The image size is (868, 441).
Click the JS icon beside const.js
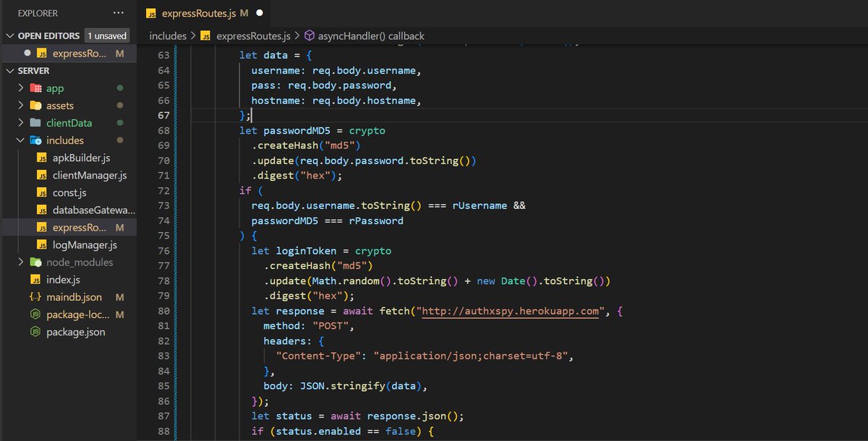(x=42, y=193)
